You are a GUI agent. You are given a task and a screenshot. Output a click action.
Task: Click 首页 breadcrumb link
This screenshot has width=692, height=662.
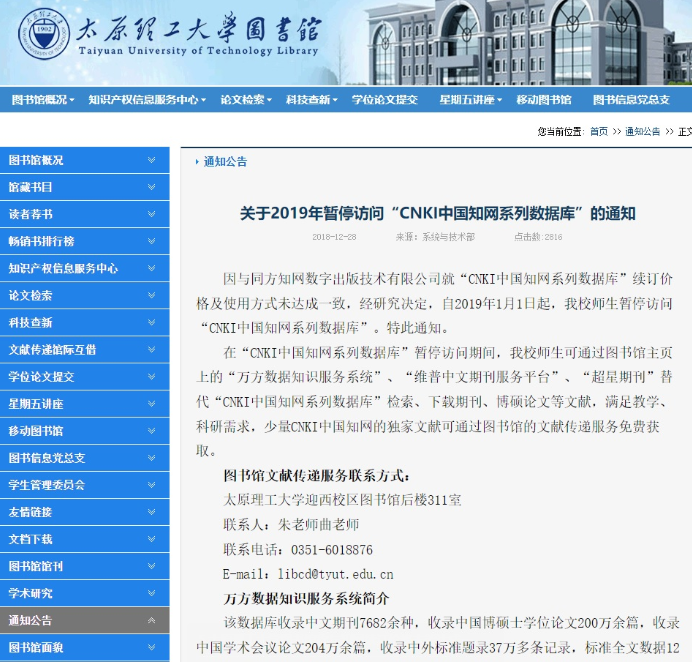(598, 132)
